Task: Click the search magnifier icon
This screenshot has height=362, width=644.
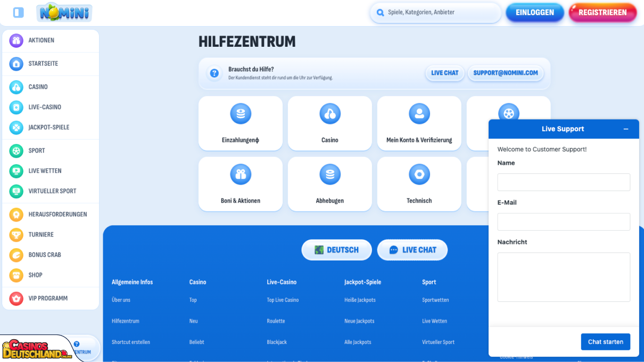Action: point(380,13)
